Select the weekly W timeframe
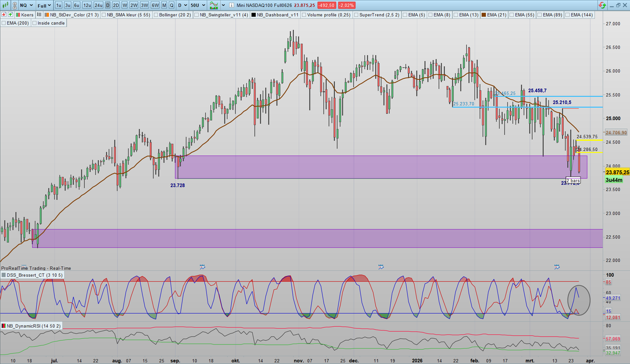This screenshot has width=630, height=364. coord(125,5)
